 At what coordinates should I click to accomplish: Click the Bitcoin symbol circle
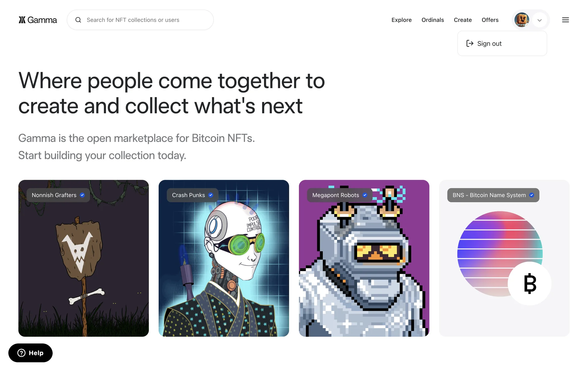(530, 283)
